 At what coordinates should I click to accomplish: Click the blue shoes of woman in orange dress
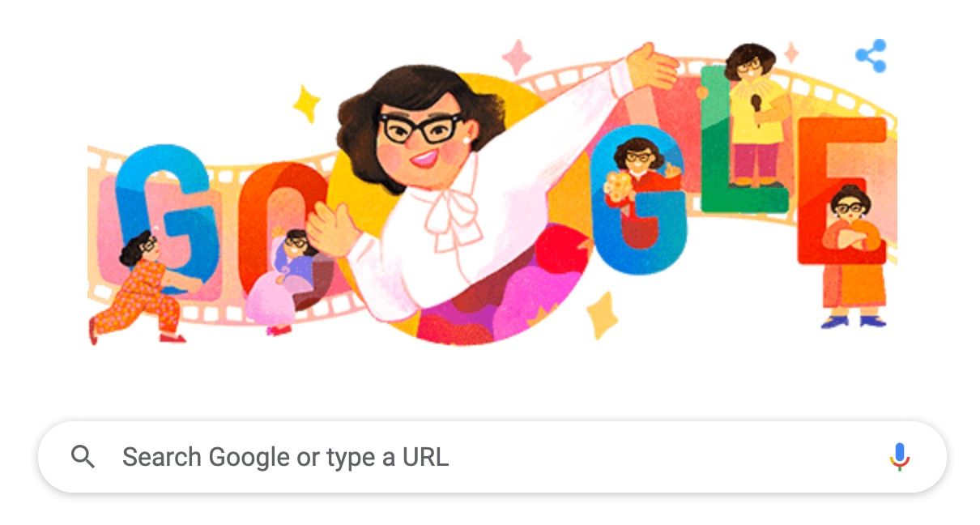853,321
